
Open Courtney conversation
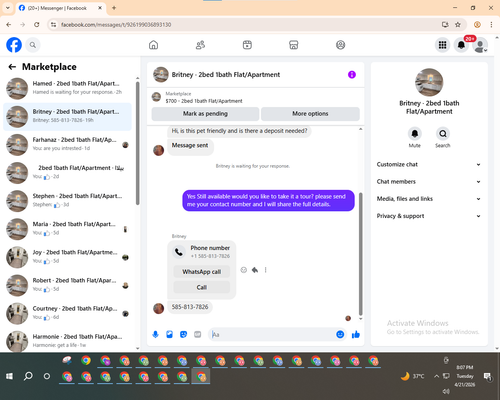(x=67, y=314)
